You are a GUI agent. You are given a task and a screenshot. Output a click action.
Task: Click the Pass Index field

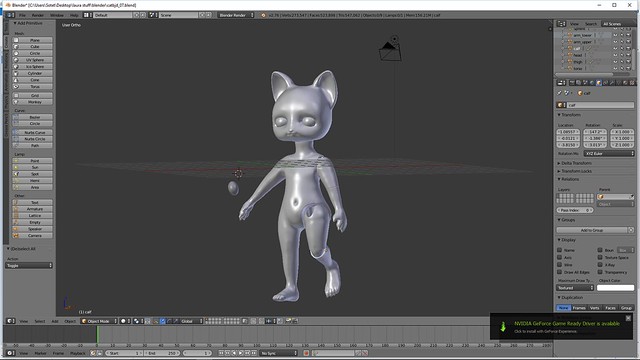[x=575, y=210]
